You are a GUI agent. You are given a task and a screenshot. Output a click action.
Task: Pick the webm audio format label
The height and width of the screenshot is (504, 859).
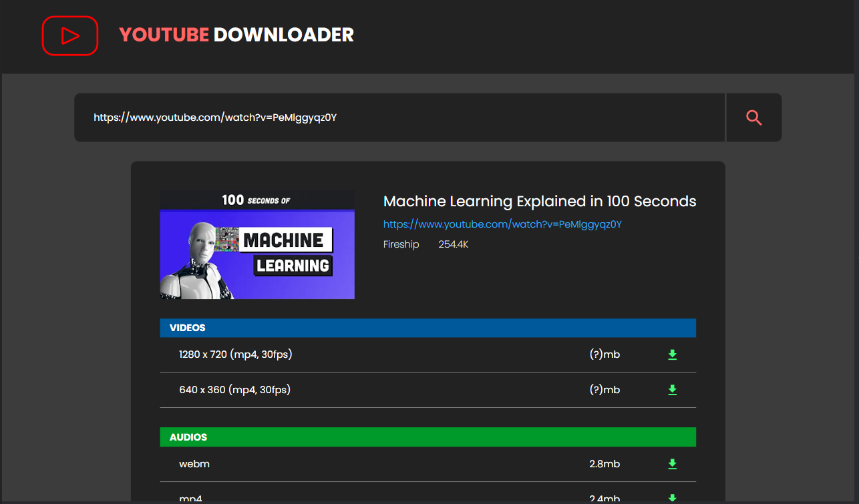coord(194,464)
